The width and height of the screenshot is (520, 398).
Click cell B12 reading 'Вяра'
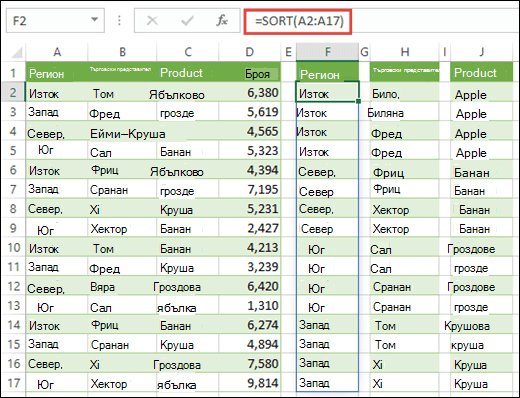click(x=122, y=286)
